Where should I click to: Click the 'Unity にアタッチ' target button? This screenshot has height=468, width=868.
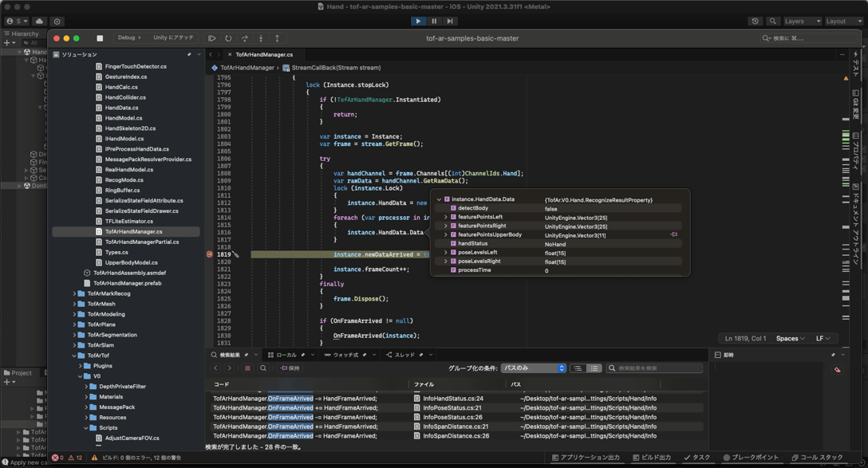[173, 37]
